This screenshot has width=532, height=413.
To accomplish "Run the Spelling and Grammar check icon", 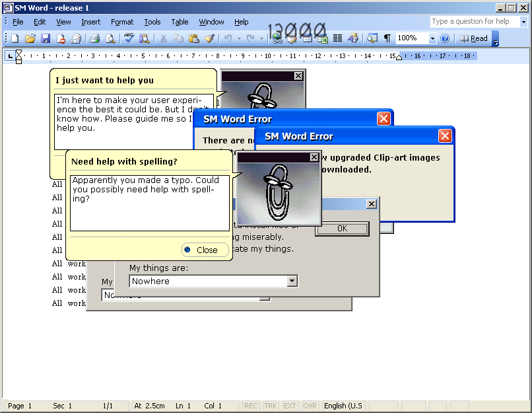I will tap(129, 39).
